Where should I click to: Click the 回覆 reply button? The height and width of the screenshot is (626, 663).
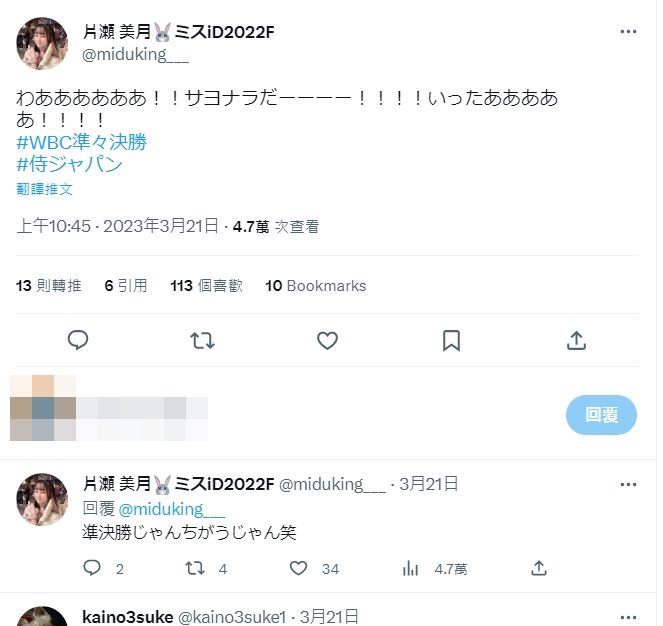pyautogui.click(x=601, y=415)
